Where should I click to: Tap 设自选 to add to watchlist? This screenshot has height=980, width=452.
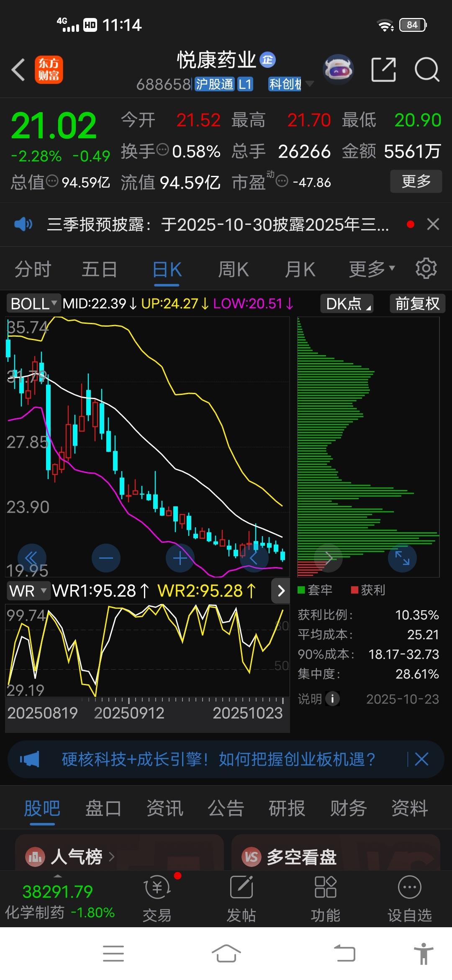point(410,899)
